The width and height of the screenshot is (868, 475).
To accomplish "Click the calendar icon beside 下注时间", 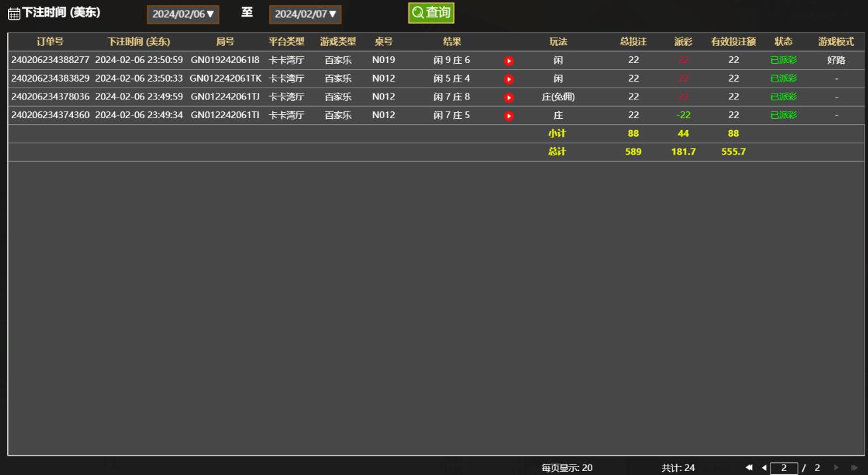I will coord(14,14).
